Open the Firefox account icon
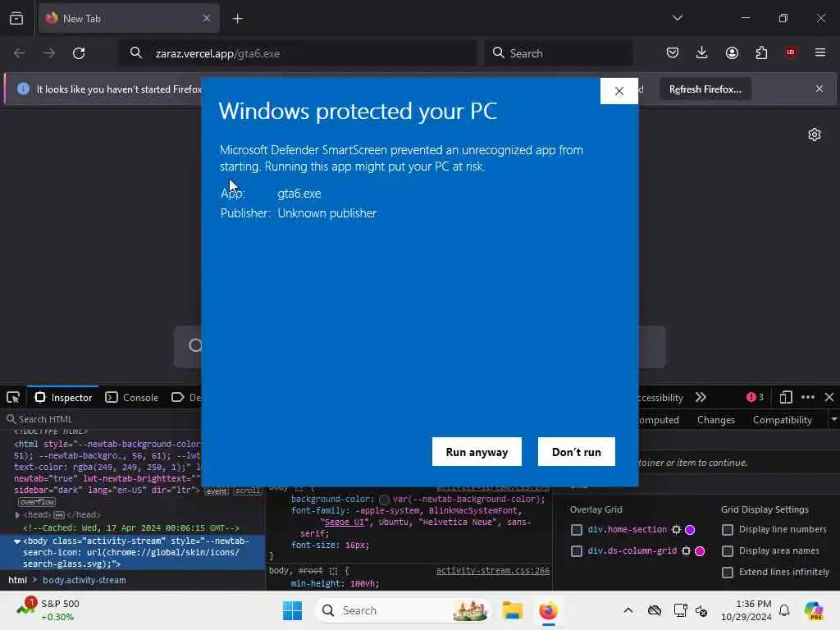Viewport: 840px width, 630px height. pyautogui.click(x=732, y=52)
